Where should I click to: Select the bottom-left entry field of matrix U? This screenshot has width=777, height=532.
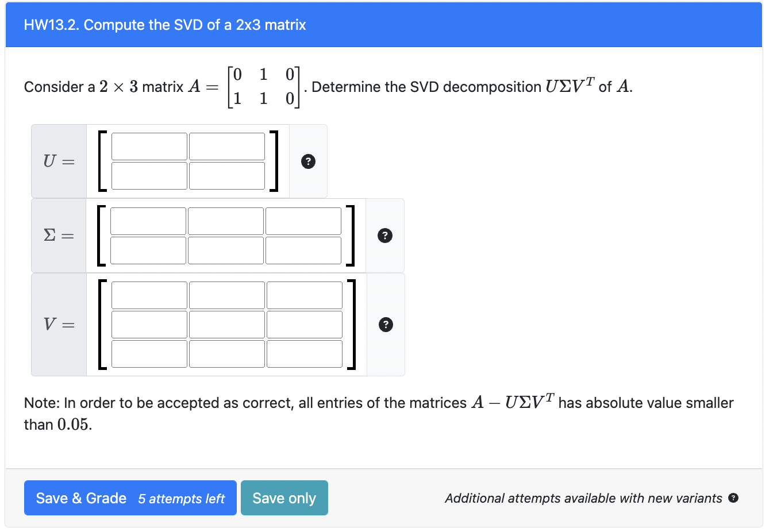click(x=149, y=175)
